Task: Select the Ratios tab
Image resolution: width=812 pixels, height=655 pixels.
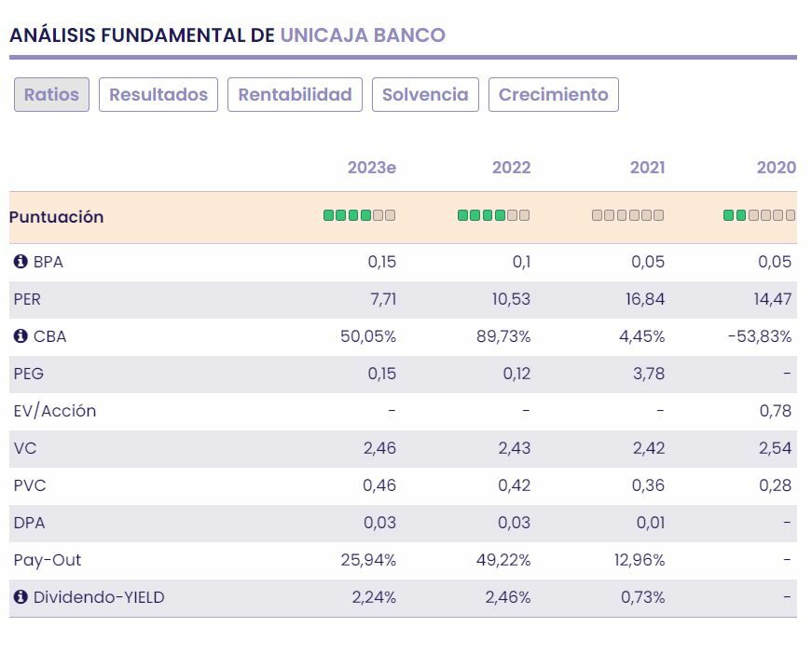Action: click(x=51, y=95)
